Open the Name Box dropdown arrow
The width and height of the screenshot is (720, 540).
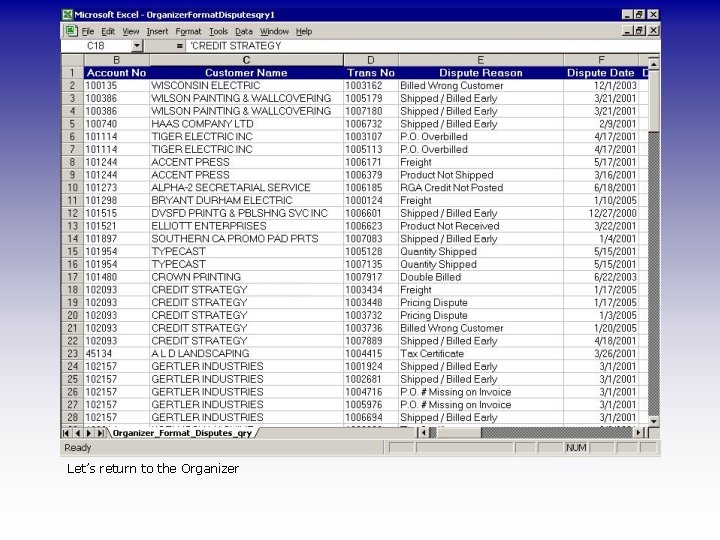(x=137, y=46)
